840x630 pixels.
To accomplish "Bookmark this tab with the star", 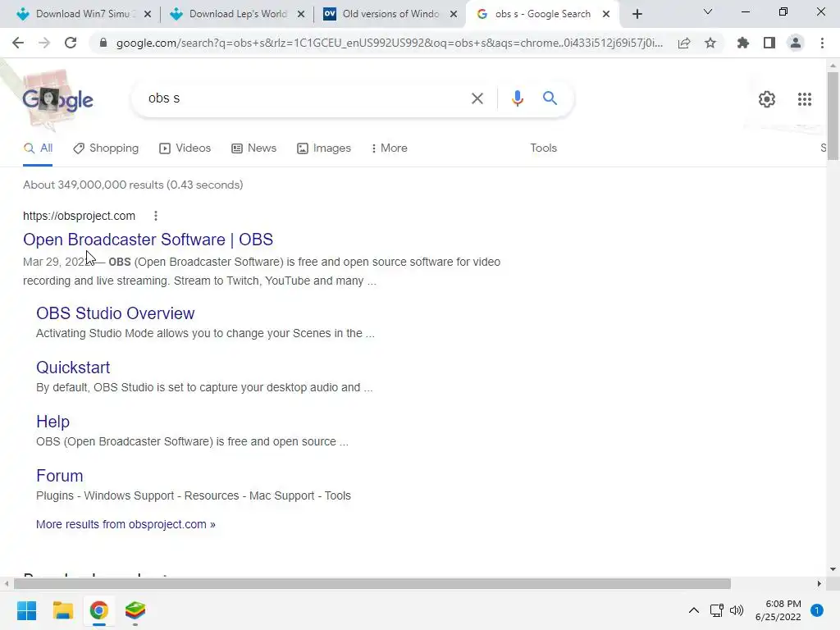I will pyautogui.click(x=710, y=43).
